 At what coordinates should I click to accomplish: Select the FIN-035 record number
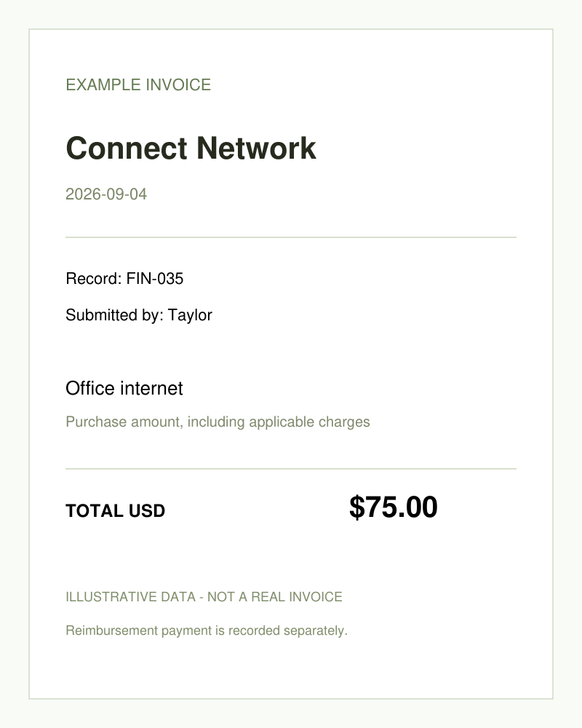[x=155, y=279]
